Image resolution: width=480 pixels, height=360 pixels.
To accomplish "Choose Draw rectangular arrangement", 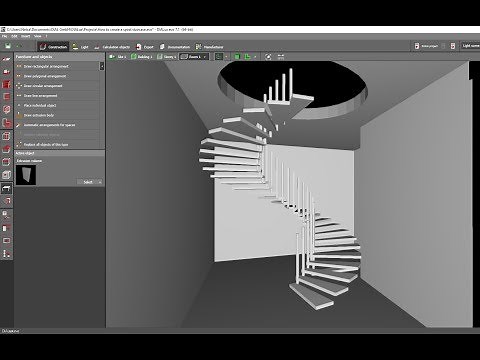I will click(57, 66).
